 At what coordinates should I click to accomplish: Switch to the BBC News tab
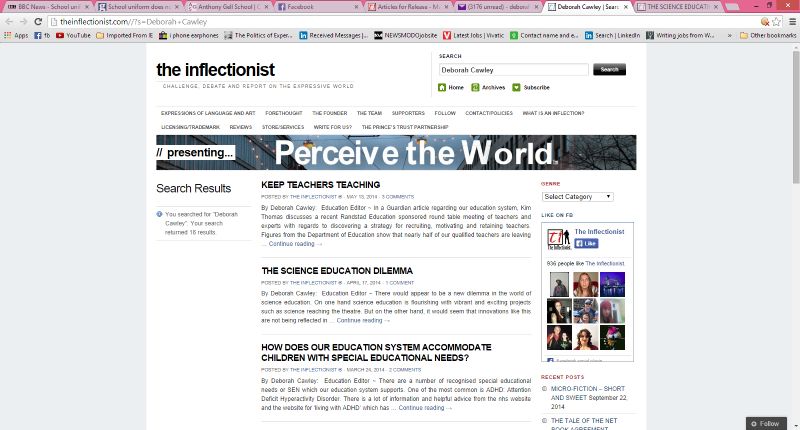pos(47,7)
